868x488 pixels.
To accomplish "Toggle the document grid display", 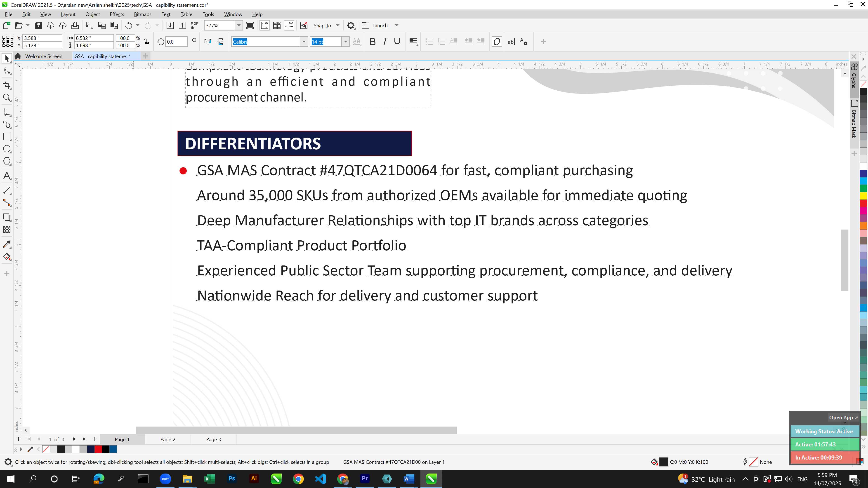I will click(x=277, y=25).
